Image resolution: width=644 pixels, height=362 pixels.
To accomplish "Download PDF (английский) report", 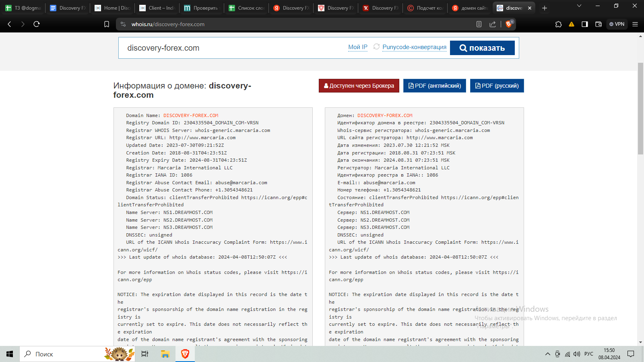I will tap(435, 86).
